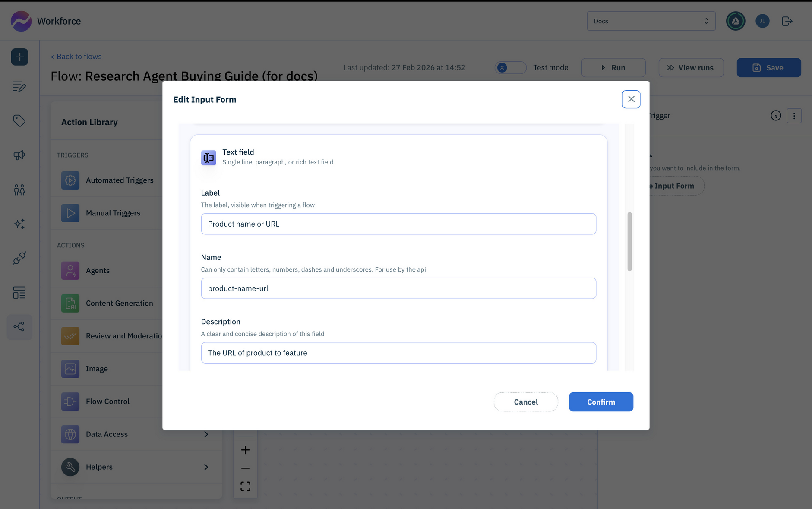812x509 pixels.
Task: Open the three-dot overflow menu near Trigger
Action: (x=794, y=115)
